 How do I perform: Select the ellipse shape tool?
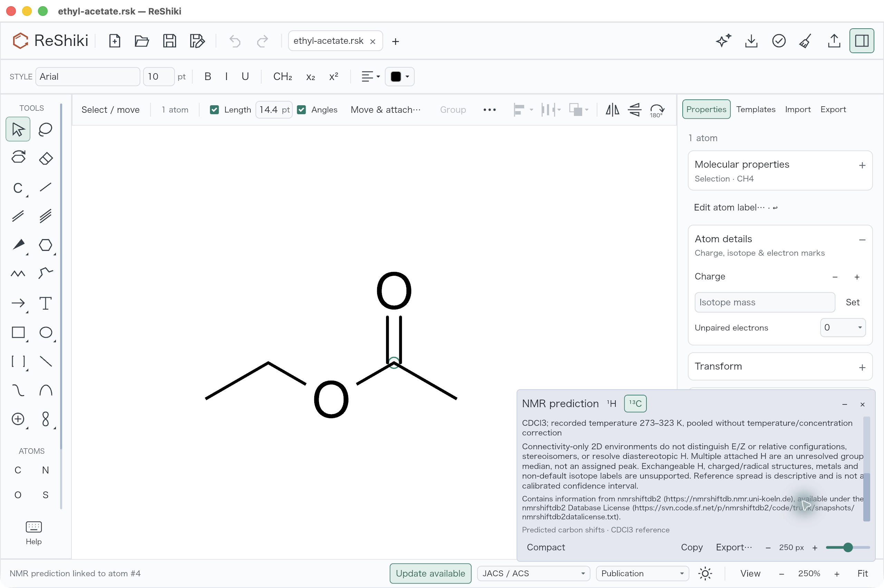coord(45,332)
